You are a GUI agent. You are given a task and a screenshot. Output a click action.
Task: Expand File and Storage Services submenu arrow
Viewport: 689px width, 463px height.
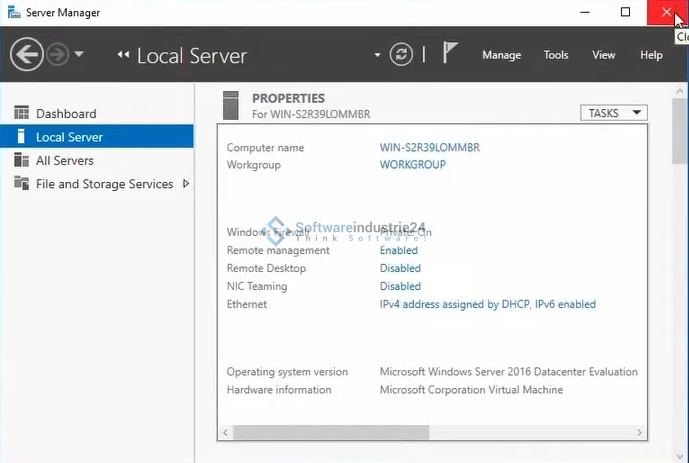click(185, 184)
